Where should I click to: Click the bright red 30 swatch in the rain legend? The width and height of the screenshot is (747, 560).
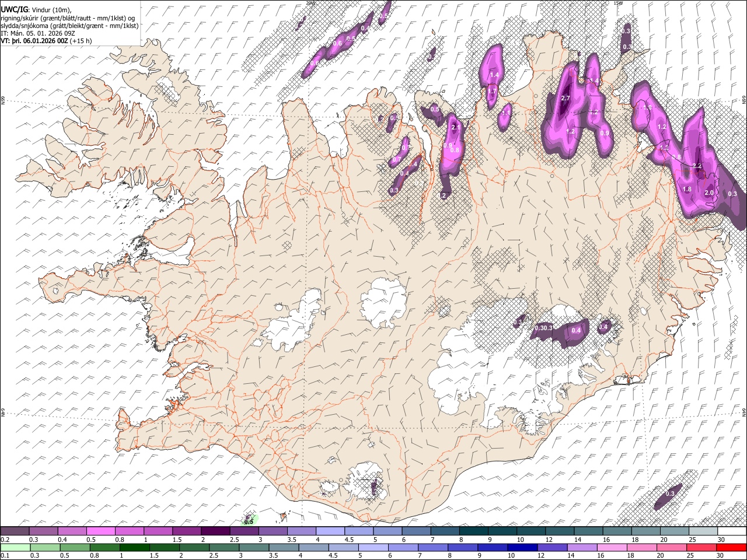click(732, 547)
